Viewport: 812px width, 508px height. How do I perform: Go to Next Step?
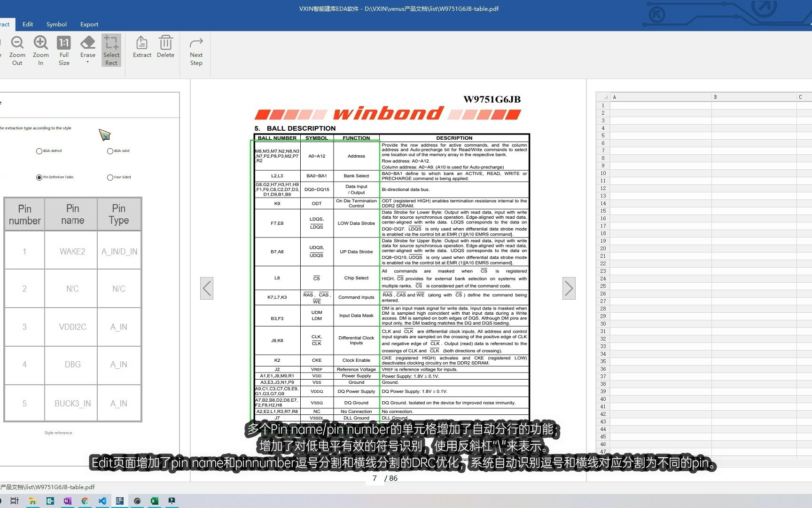point(196,50)
